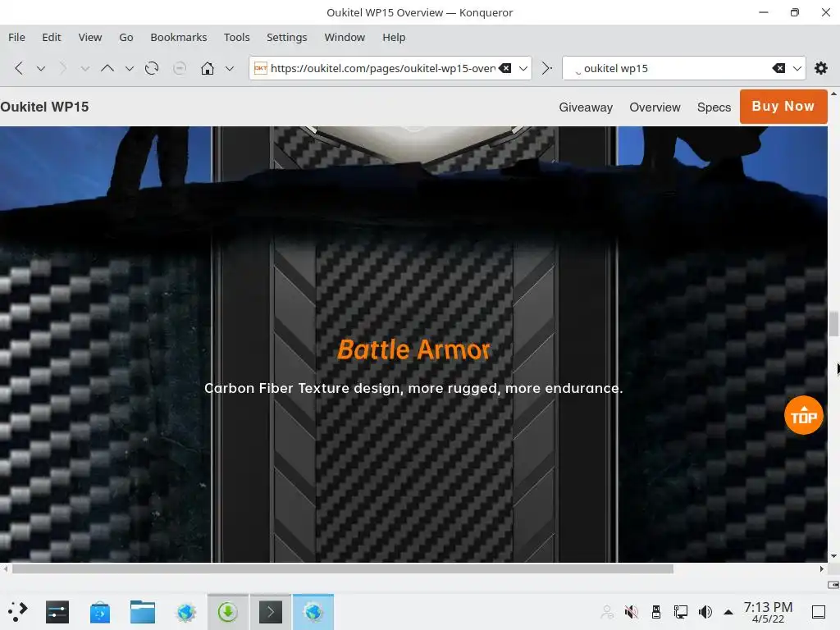Open the Help menu
The width and height of the screenshot is (840, 630).
pyautogui.click(x=394, y=37)
